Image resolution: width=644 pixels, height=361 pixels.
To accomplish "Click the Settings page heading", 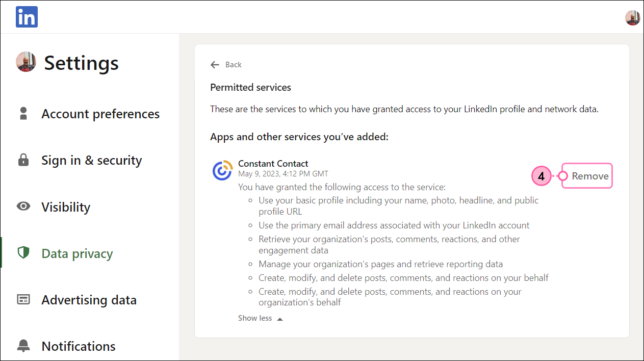I will pos(82,63).
